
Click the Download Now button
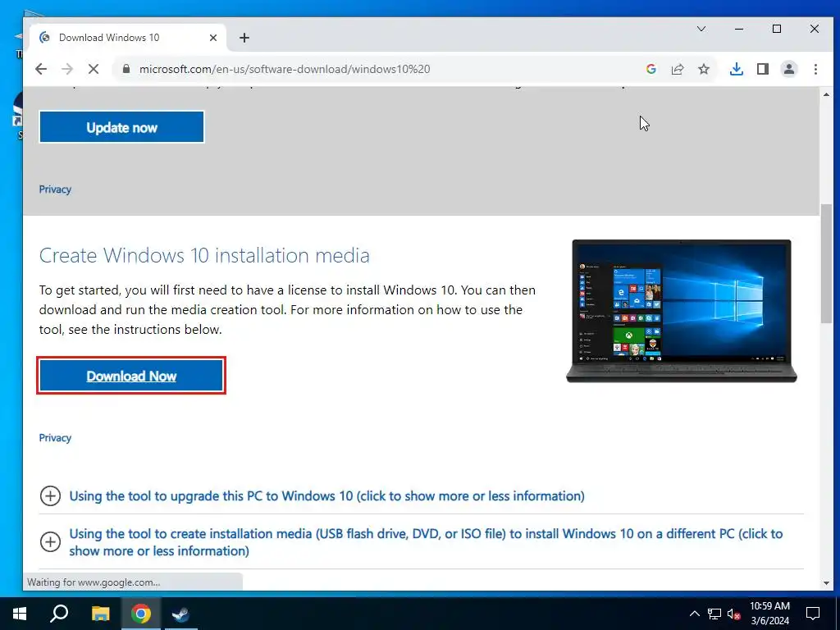131,376
